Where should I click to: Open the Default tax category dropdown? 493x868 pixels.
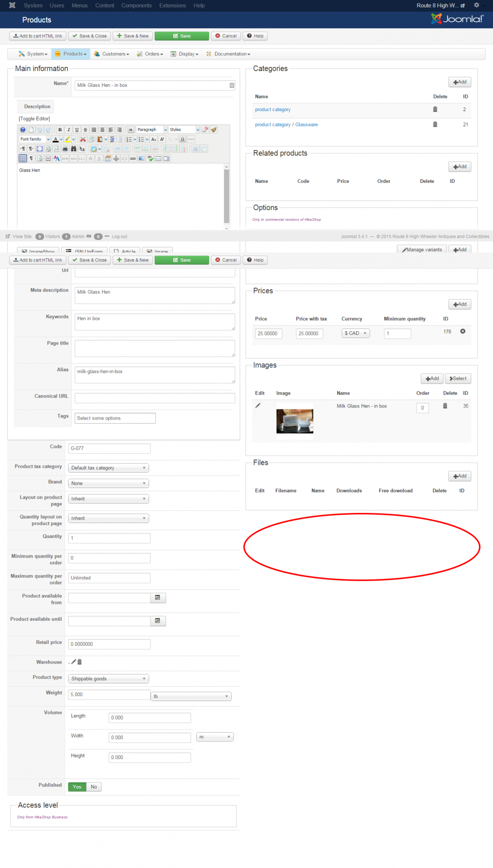pos(108,468)
